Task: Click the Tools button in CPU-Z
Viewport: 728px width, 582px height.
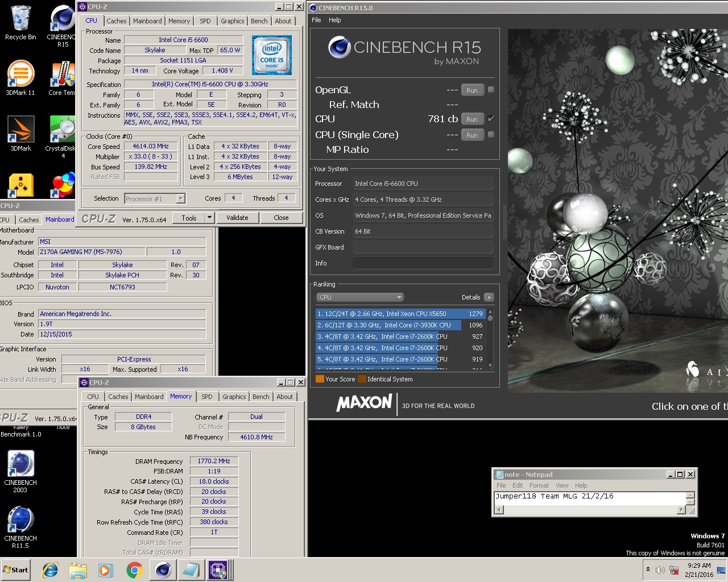Action: pos(189,218)
